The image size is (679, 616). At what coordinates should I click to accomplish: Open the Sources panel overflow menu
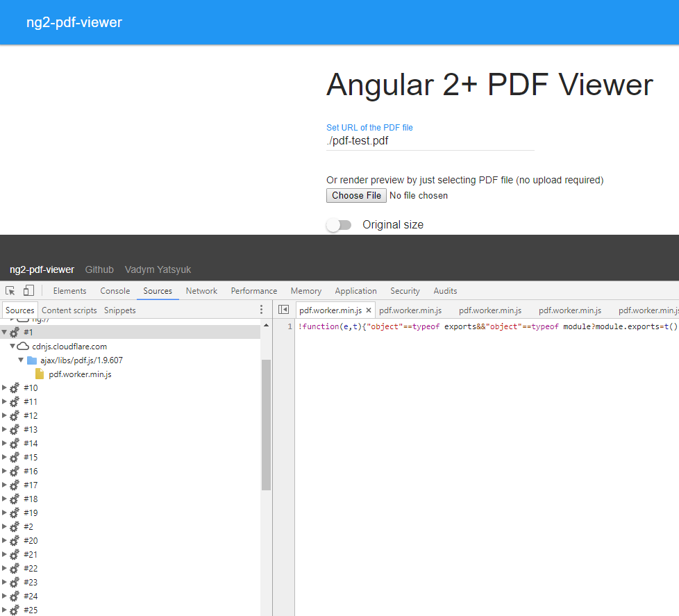click(261, 309)
